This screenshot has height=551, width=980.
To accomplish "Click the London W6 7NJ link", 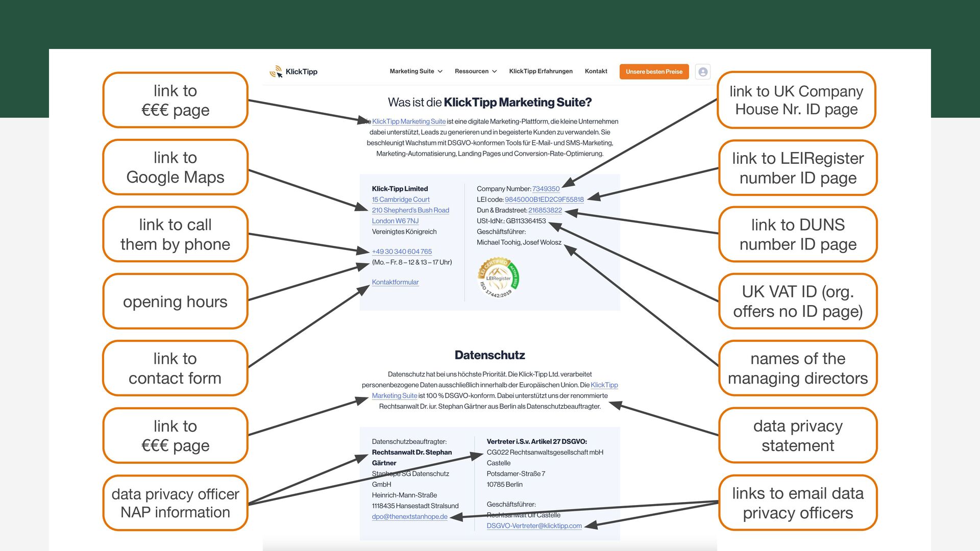I will [395, 221].
